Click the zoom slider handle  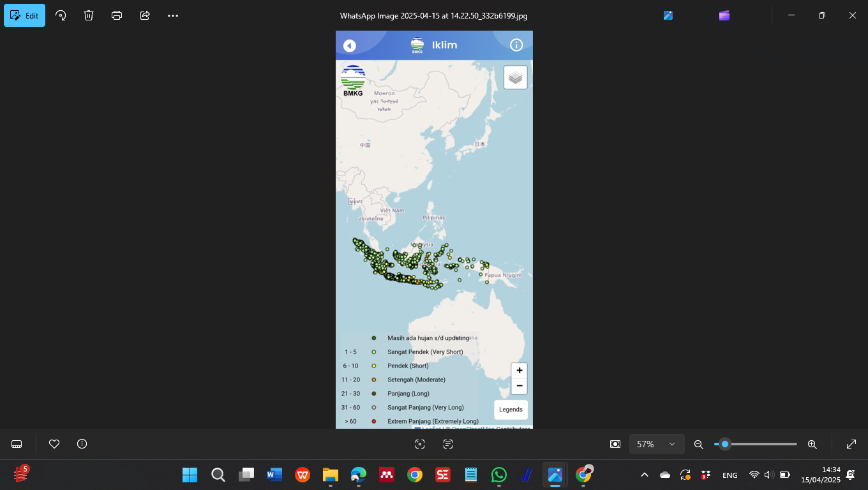point(725,444)
